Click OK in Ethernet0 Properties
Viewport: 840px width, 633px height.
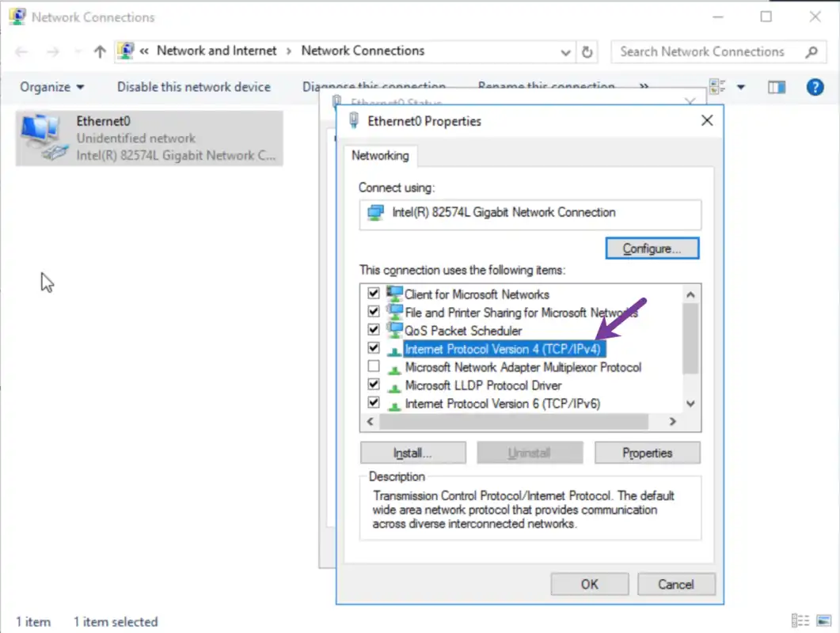[x=589, y=584]
